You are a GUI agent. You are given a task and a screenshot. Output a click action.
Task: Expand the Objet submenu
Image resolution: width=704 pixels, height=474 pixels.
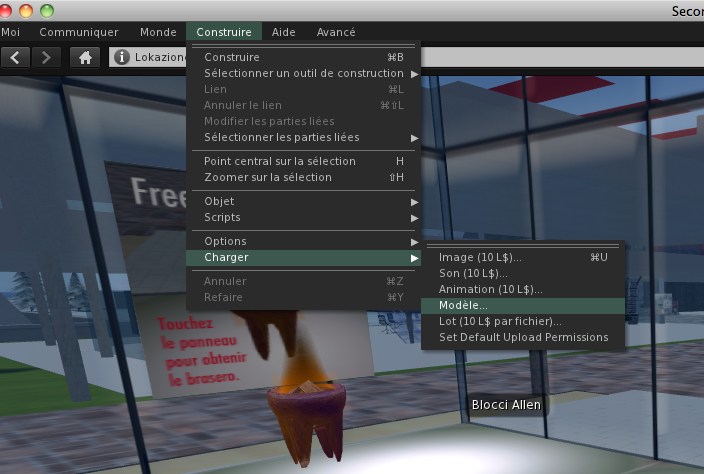click(304, 201)
